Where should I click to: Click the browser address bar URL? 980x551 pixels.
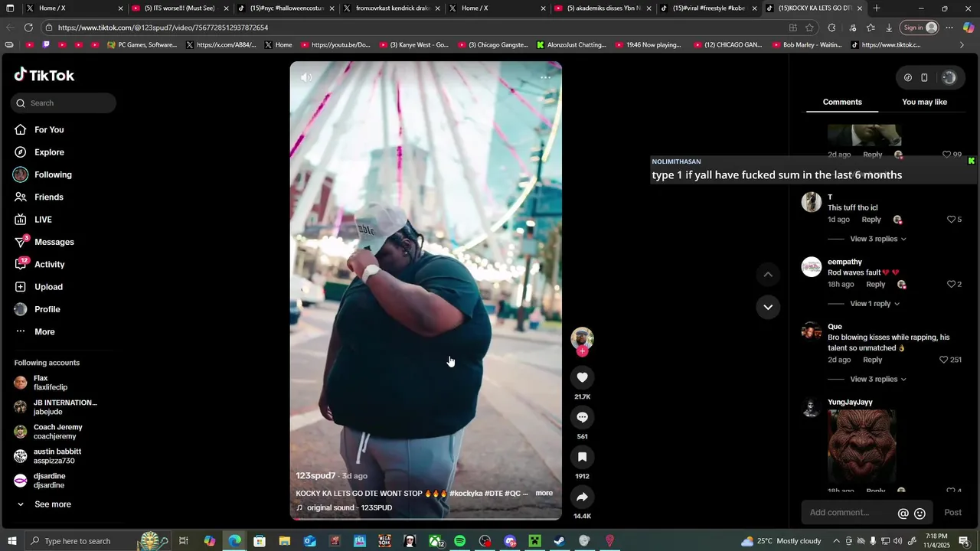point(163,28)
